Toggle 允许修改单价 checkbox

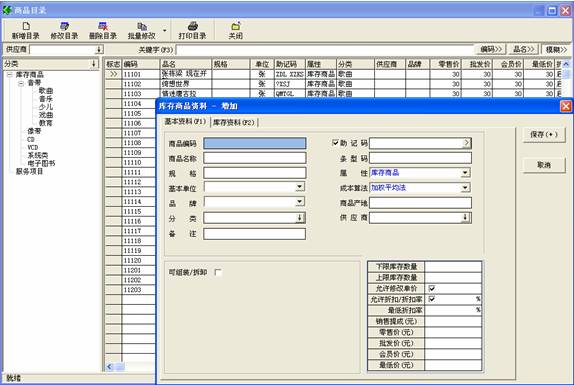pyautogui.click(x=432, y=288)
